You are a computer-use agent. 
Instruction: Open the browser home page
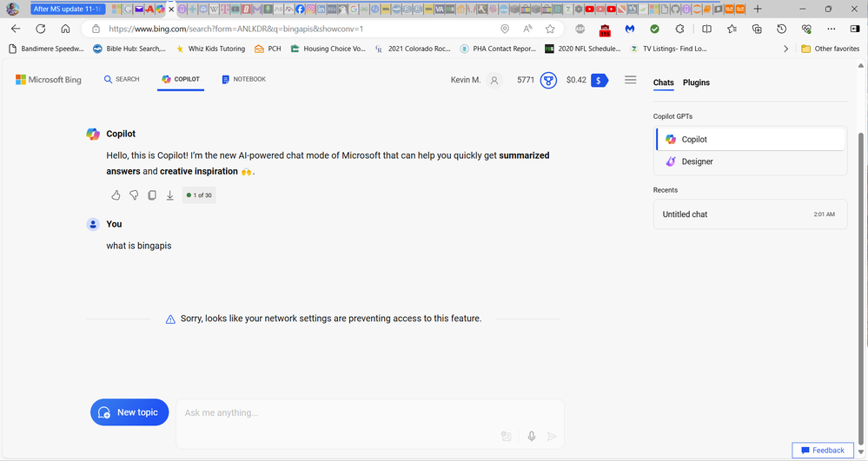pyautogui.click(x=65, y=29)
